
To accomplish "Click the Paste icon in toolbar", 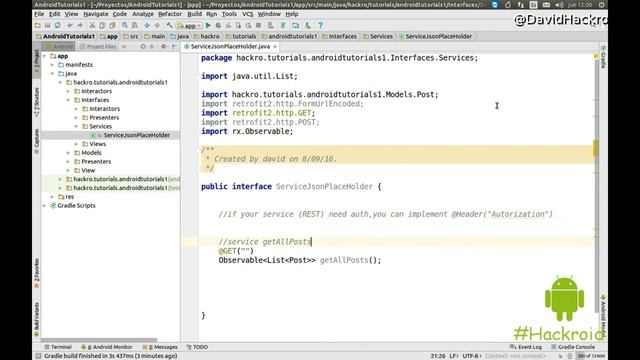I will (x=112, y=25).
